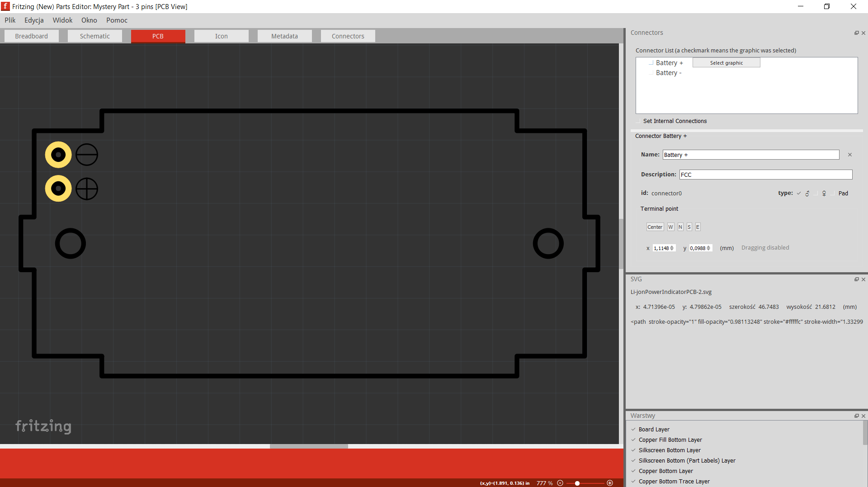The image size is (868, 487).
Task: Float the Connectors panel
Action: click(856, 33)
